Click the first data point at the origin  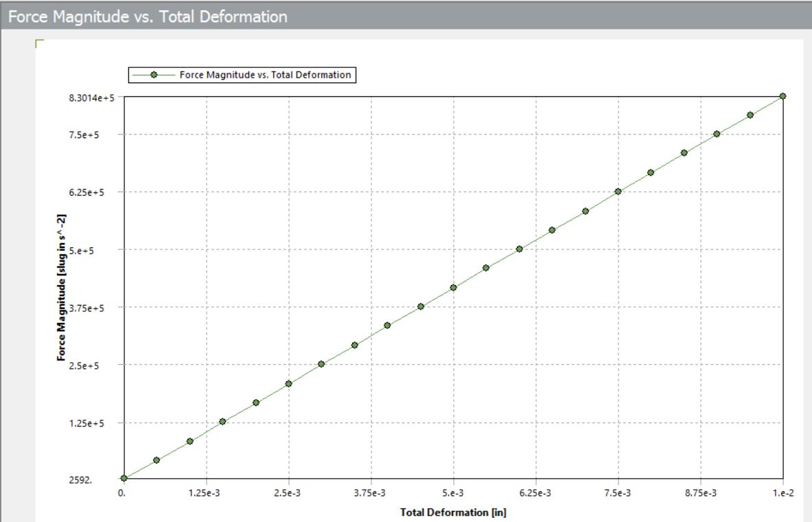[123, 477]
